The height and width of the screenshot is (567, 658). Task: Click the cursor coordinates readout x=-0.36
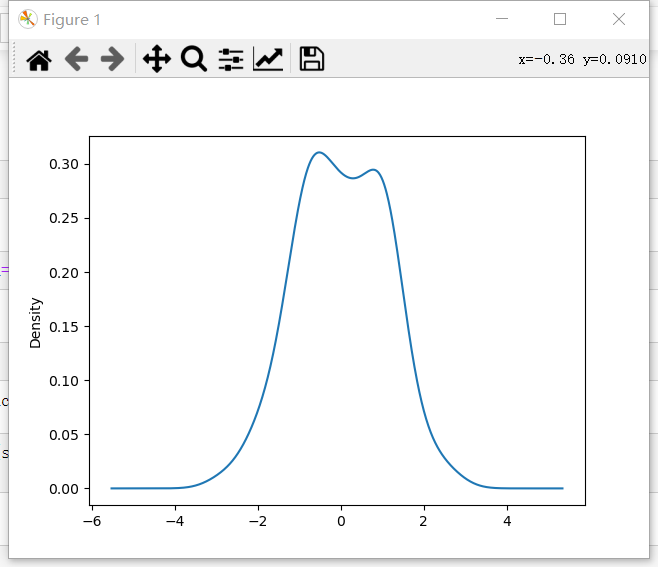[x=547, y=60]
